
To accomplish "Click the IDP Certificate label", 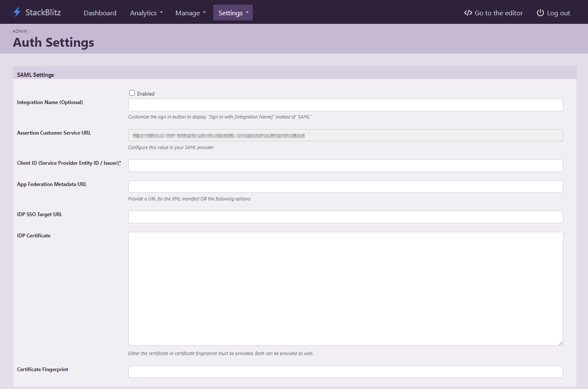I will pos(34,236).
